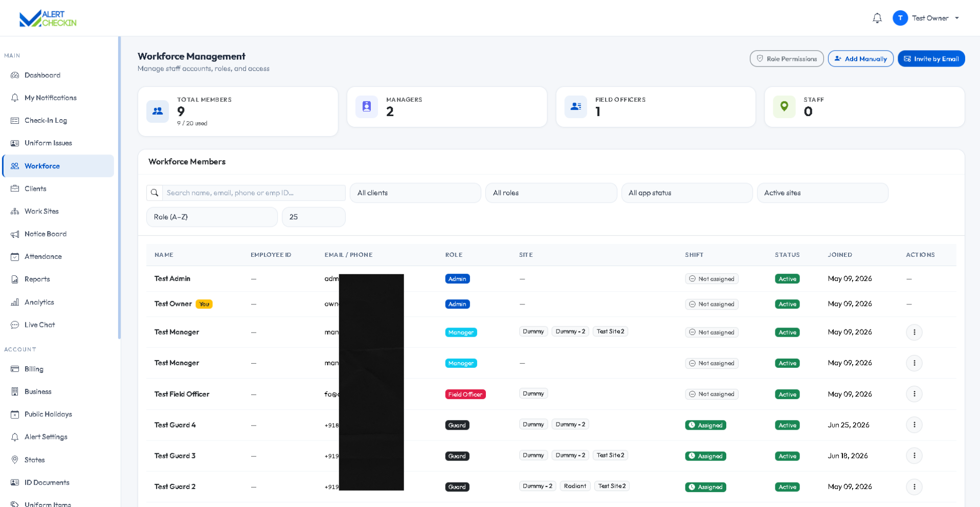
Task: Click the sidebar vertical scrollbar
Action: coord(119,188)
